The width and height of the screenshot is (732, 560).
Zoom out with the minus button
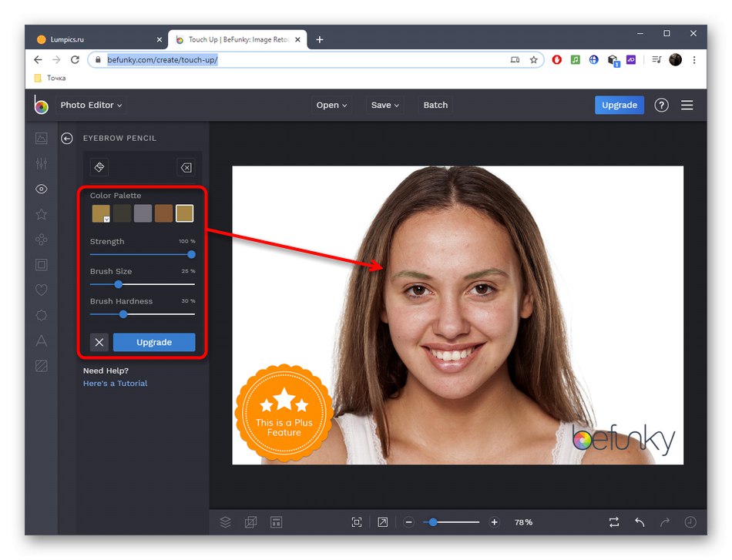coord(408,522)
